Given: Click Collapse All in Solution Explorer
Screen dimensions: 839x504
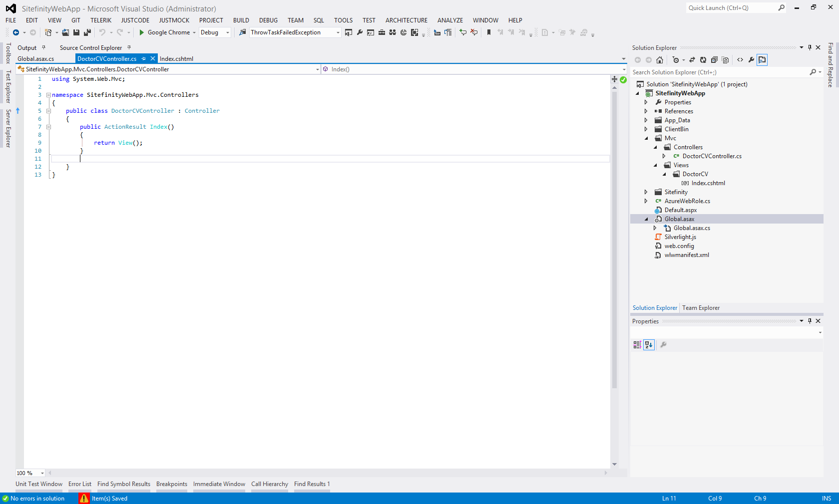Looking at the screenshot, I should (714, 60).
